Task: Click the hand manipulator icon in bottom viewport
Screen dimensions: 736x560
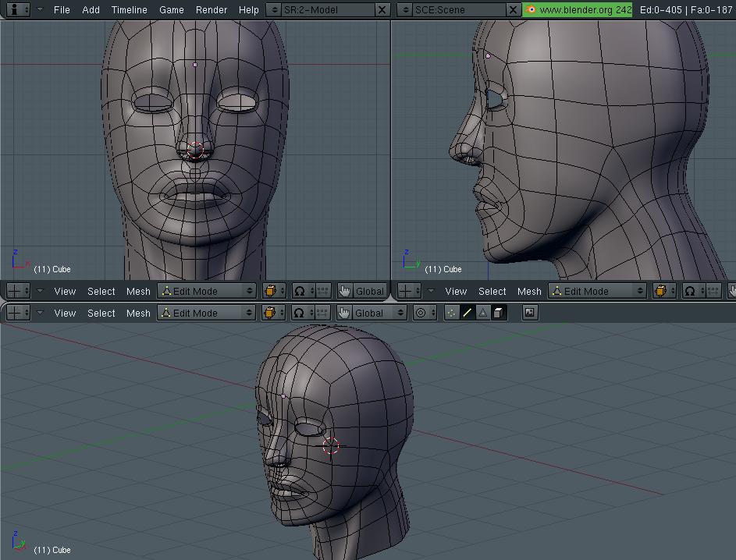Action: click(344, 313)
